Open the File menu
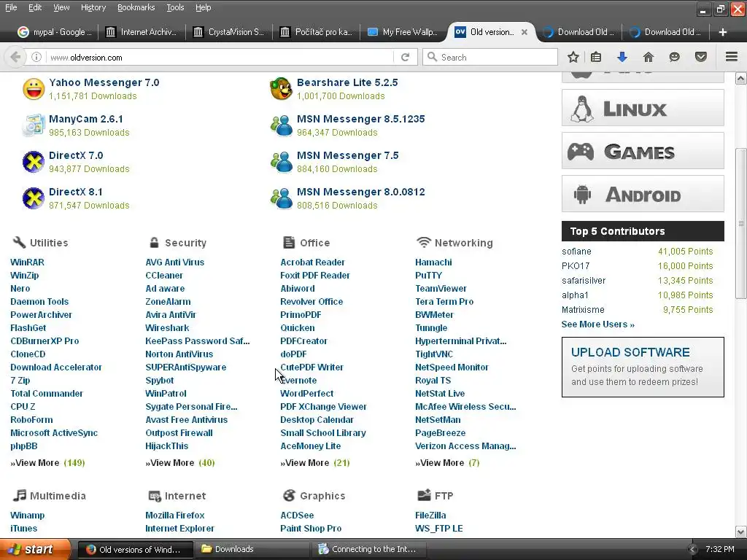The width and height of the screenshot is (747, 560). click(x=11, y=7)
